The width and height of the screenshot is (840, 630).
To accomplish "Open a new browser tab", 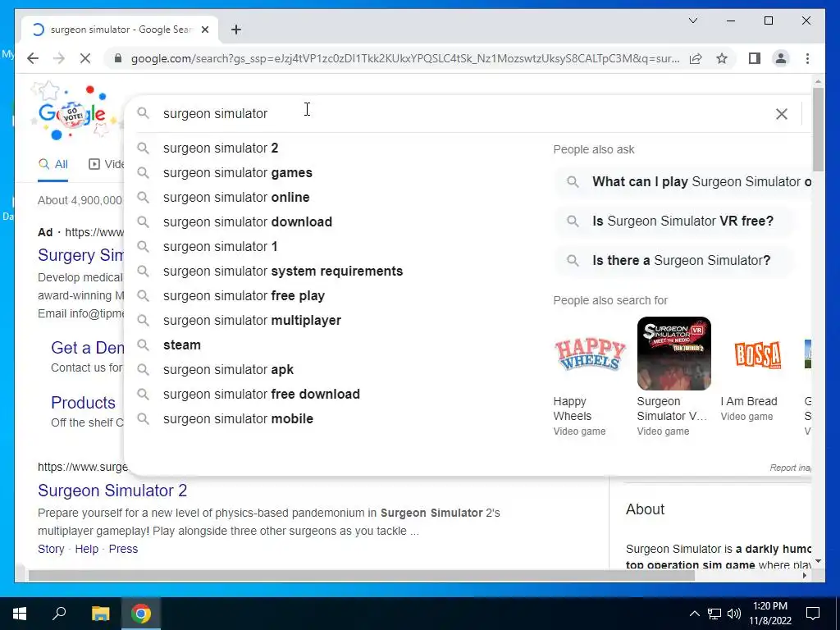I will point(236,30).
